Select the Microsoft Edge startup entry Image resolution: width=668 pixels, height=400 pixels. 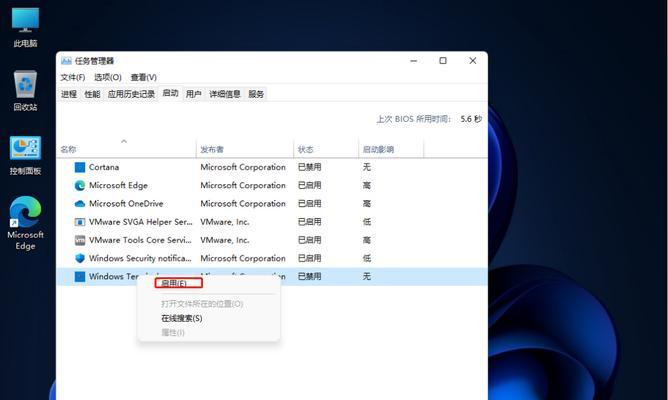[118, 185]
